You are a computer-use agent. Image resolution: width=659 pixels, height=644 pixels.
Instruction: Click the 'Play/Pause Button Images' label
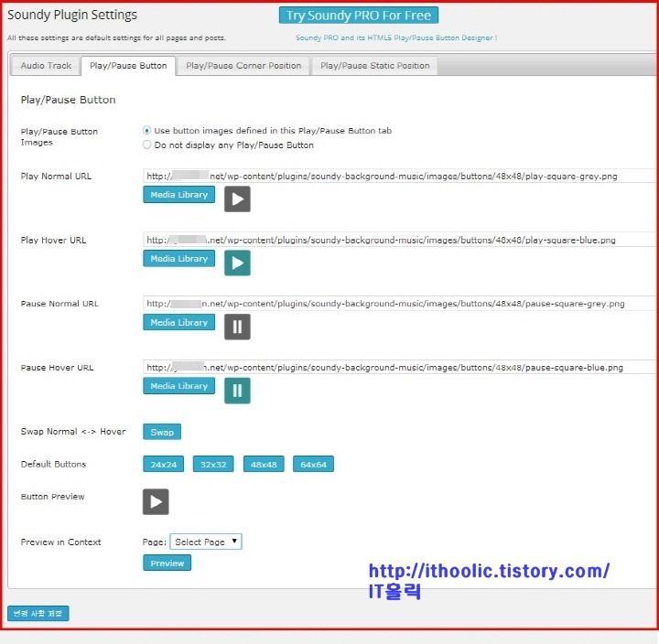pyautogui.click(x=59, y=137)
